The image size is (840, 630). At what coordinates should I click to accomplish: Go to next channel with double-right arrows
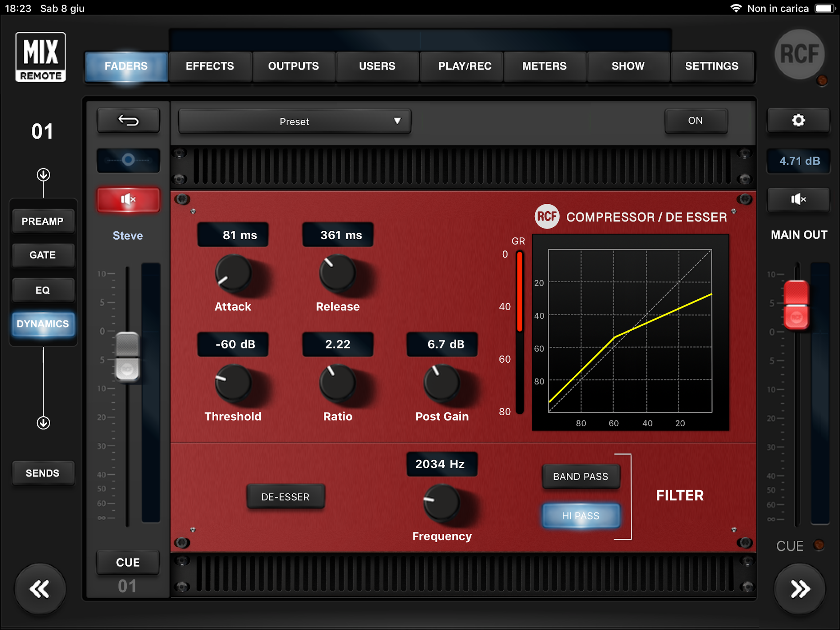click(800, 589)
